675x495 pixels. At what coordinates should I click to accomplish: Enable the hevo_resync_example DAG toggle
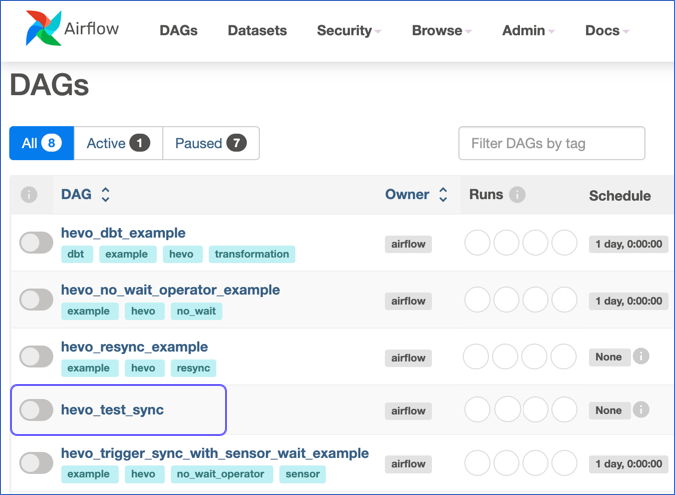36,357
